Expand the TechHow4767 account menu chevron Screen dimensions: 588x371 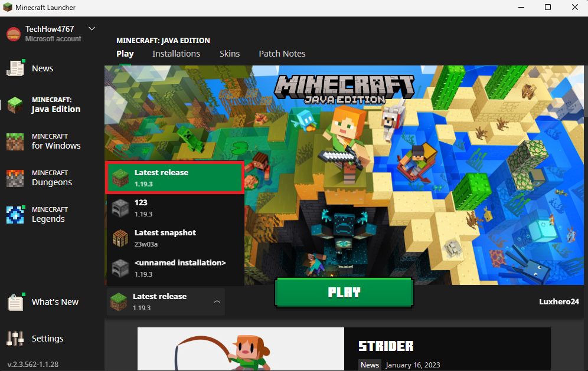[x=92, y=29]
